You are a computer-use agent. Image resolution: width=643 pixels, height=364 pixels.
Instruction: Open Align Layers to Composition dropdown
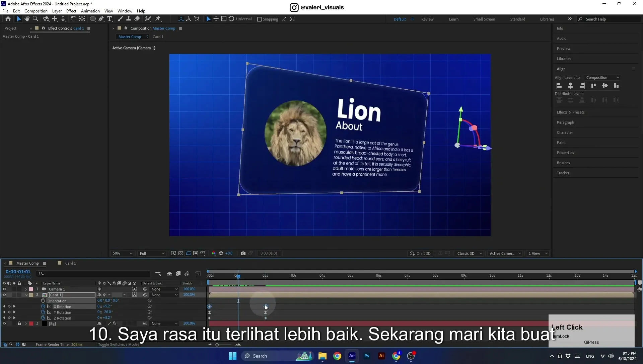tap(602, 78)
